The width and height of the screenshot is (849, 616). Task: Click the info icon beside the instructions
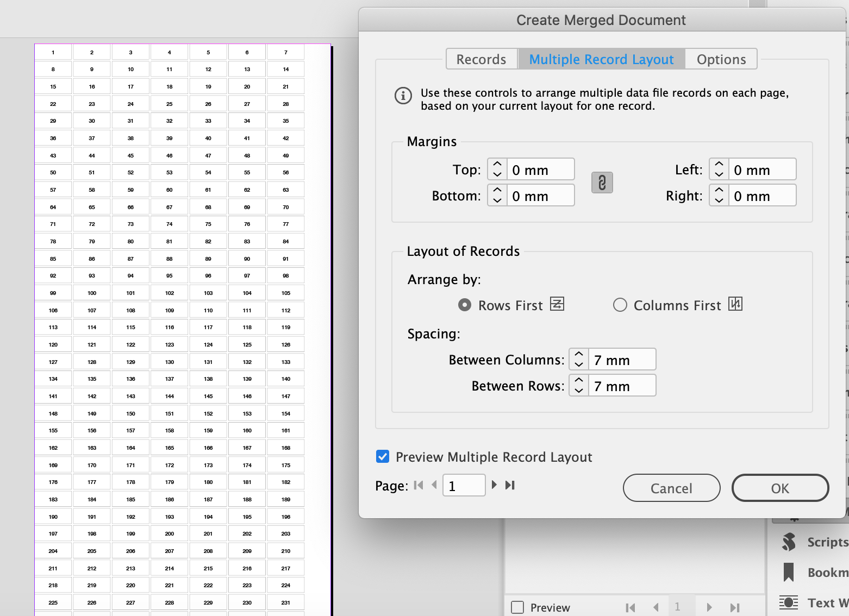403,96
